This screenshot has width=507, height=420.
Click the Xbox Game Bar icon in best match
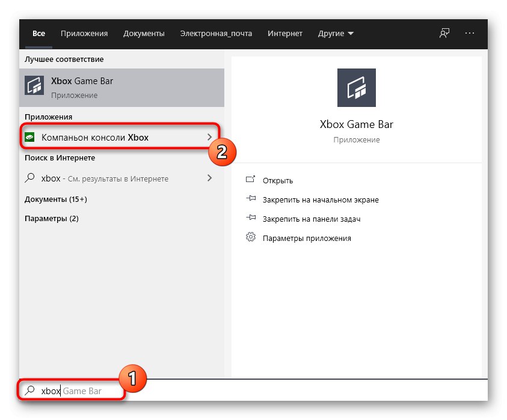(34, 86)
